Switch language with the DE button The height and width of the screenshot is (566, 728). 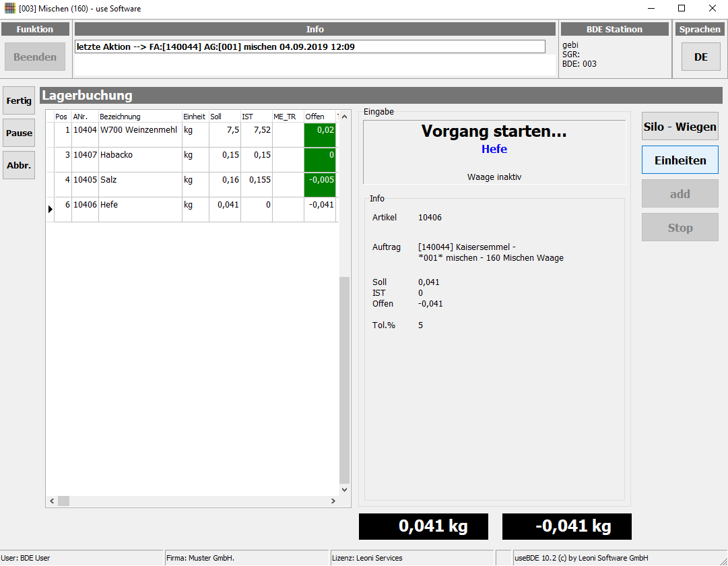700,57
